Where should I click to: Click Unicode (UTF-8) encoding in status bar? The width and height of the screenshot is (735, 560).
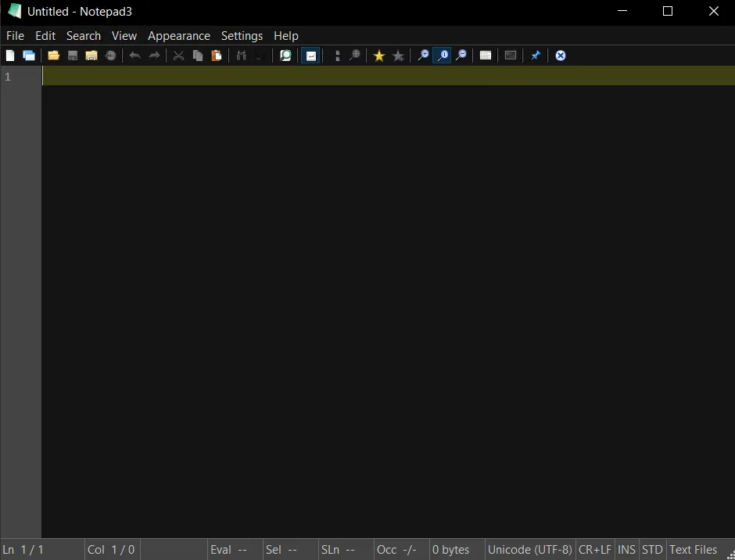(x=529, y=550)
